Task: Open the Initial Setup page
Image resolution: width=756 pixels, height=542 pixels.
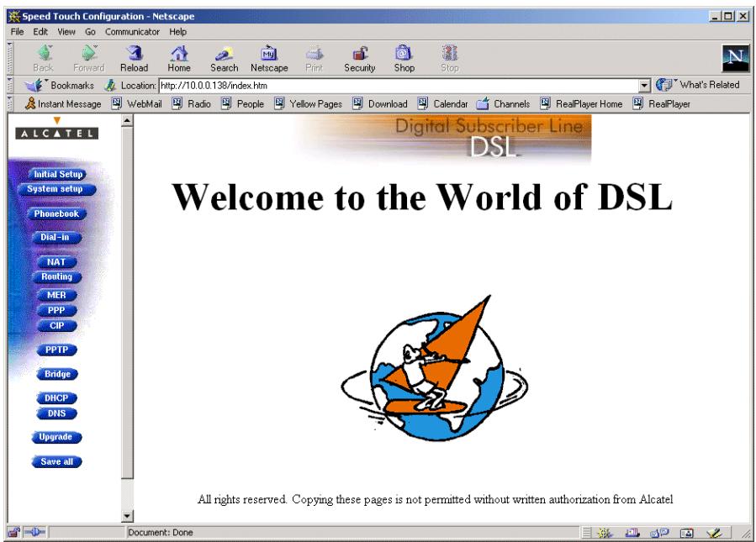Action: 57,174
